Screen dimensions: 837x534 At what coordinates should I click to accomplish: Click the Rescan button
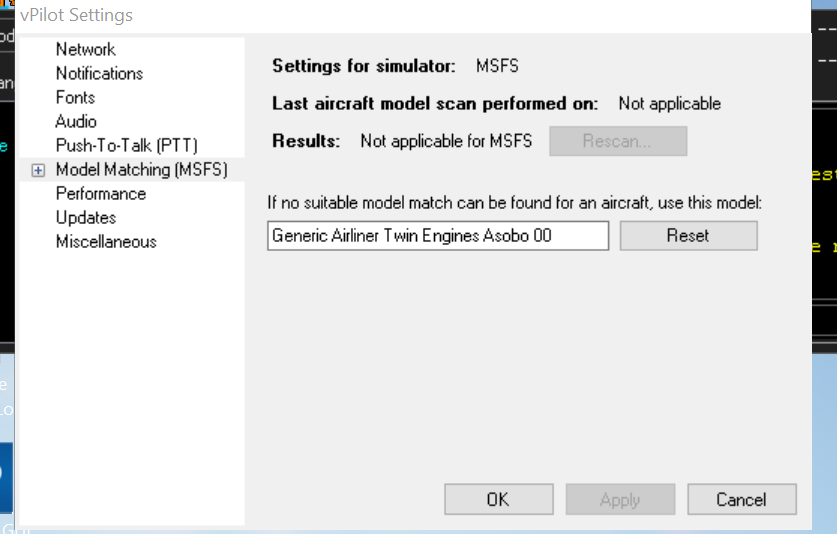[617, 141]
